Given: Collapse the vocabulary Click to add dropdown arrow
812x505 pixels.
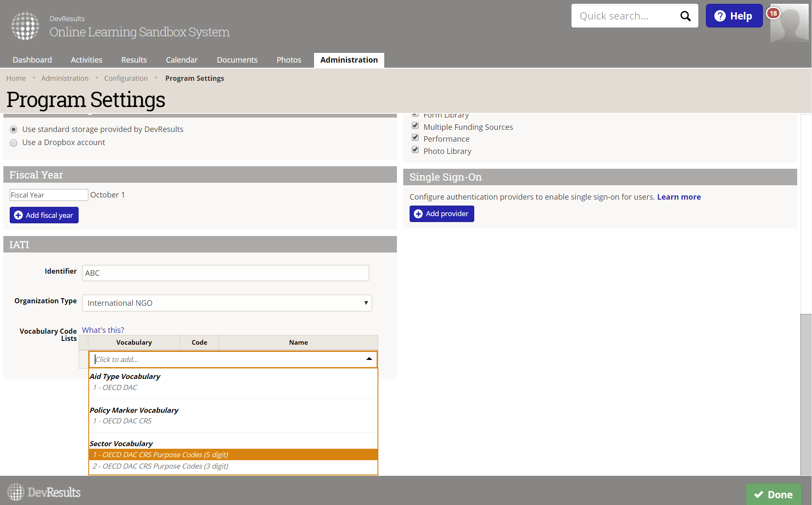Looking at the screenshot, I should [369, 359].
